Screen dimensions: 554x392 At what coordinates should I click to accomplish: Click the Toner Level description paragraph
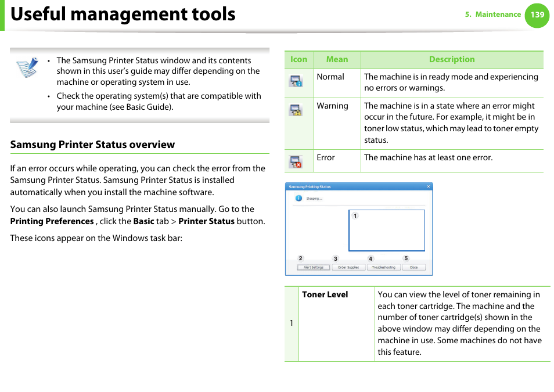click(459, 323)
